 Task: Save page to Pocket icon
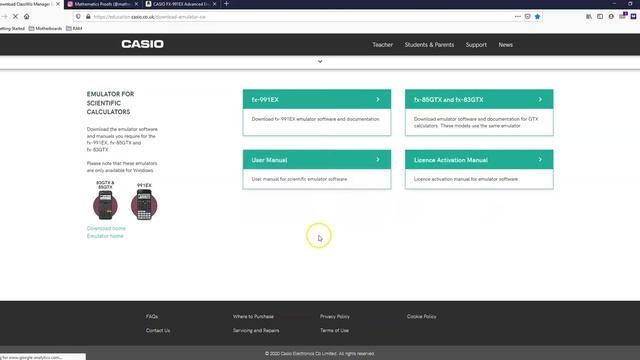pos(528,17)
